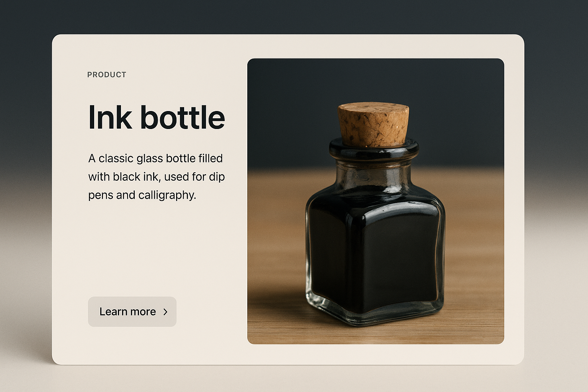
Task: Click the line "with black ink, used for dip"
Action: point(157,177)
